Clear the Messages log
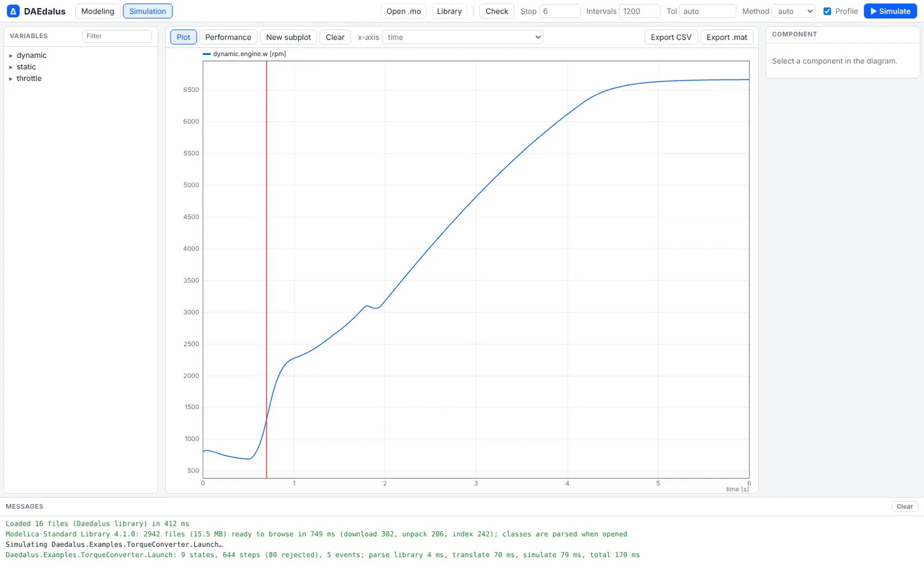Image resolution: width=924 pixels, height=578 pixels. coord(904,507)
